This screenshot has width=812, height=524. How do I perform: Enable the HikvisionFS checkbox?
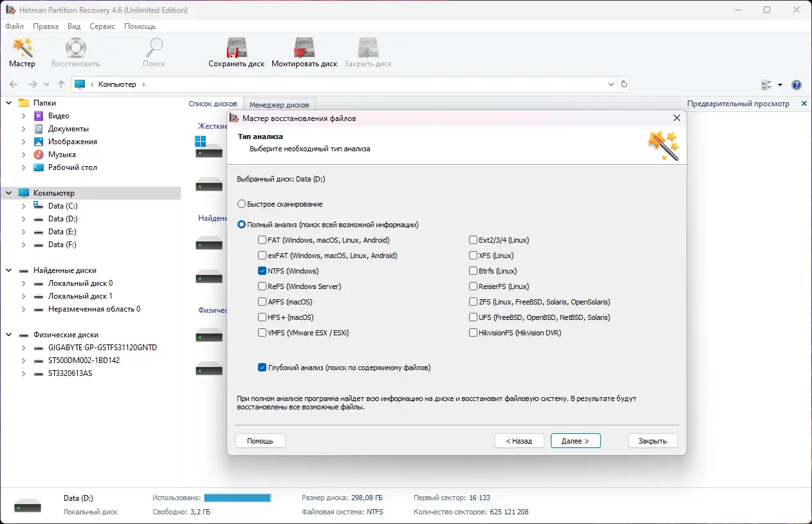473,333
